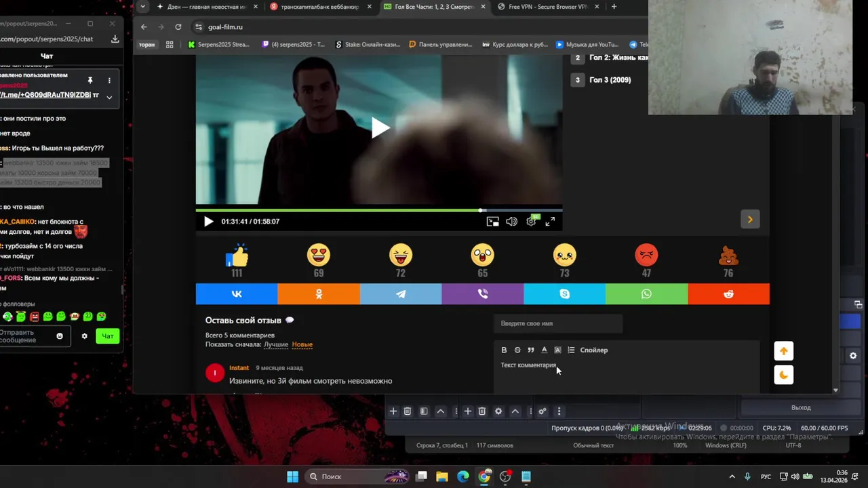Viewport: 868px width, 488px height.
Task: Share the page via WhatsApp
Action: [x=646, y=294]
